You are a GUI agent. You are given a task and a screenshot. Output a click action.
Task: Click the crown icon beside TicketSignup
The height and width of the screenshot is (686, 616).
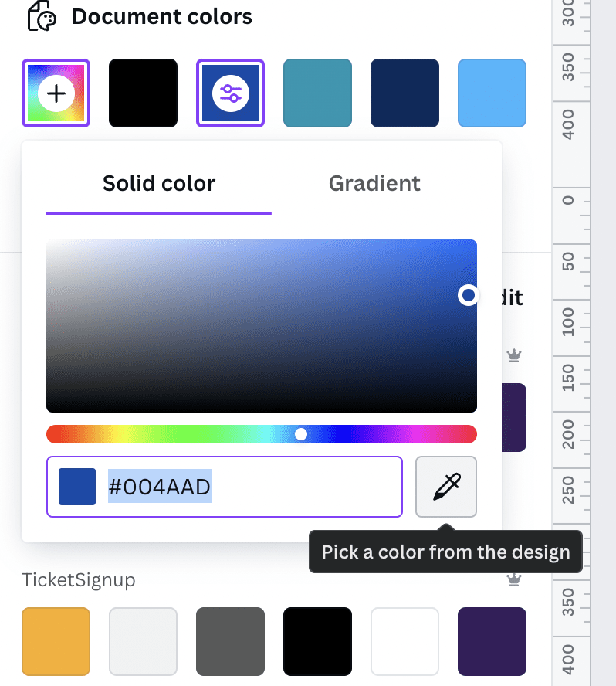(x=513, y=579)
